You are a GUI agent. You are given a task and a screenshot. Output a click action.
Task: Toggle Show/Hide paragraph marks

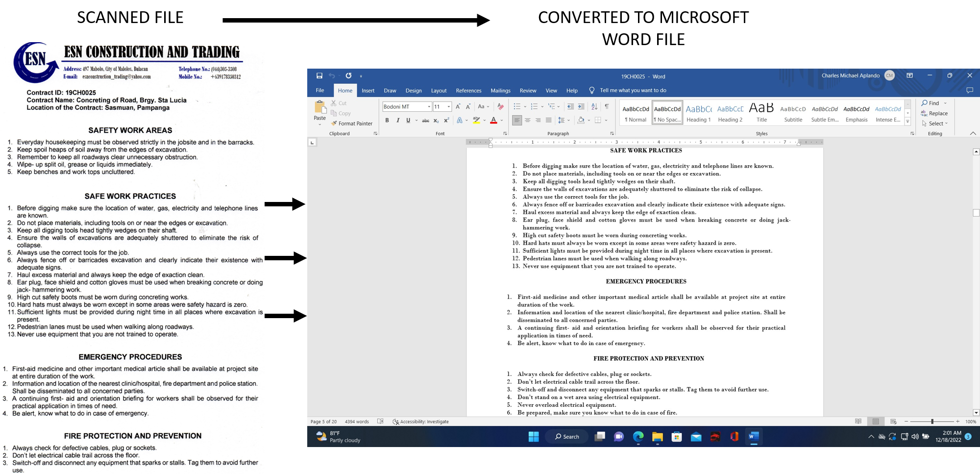coord(607,106)
